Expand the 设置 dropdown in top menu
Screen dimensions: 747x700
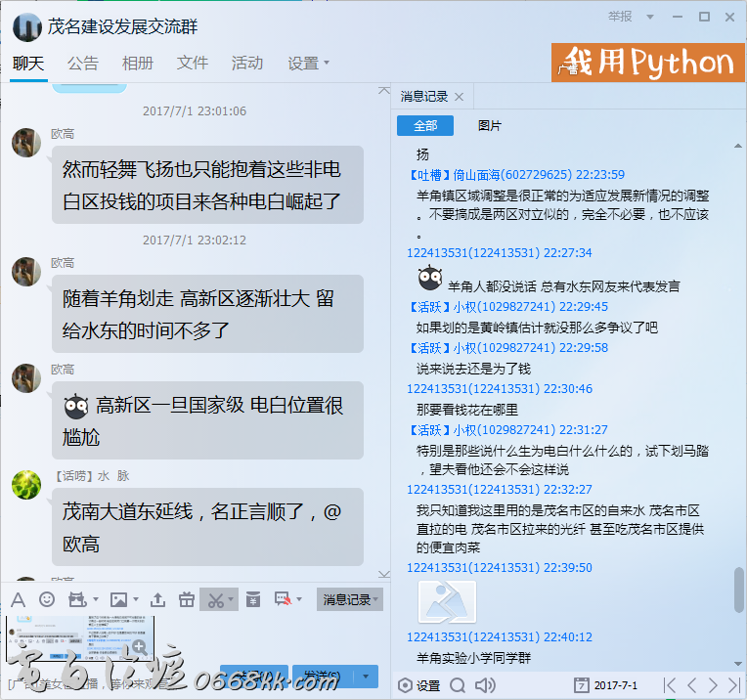pos(309,64)
